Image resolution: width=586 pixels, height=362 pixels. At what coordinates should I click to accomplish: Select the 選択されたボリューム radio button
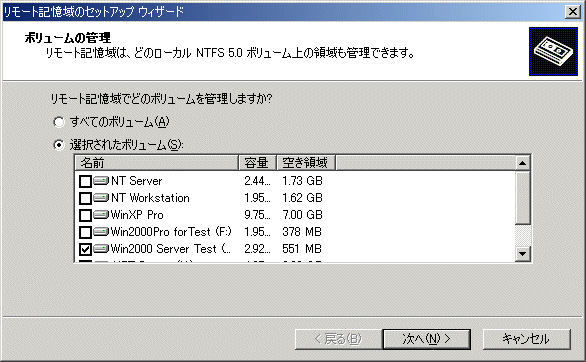point(59,145)
